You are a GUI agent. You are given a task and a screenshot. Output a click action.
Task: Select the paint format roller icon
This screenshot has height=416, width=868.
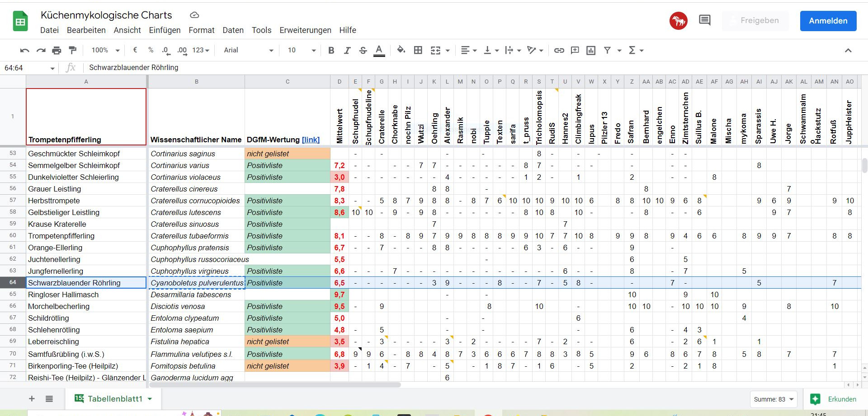[72, 50]
